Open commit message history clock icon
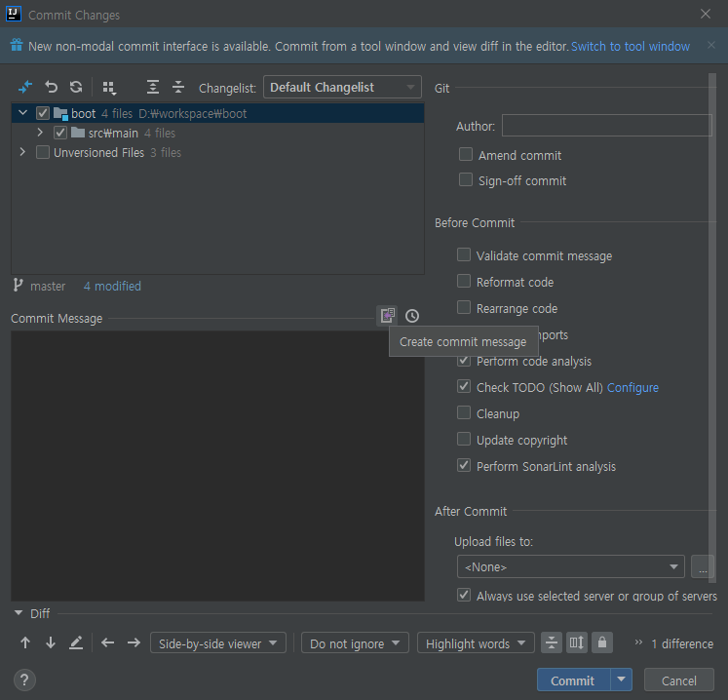Screen dimensions: 728x700 tap(412, 316)
